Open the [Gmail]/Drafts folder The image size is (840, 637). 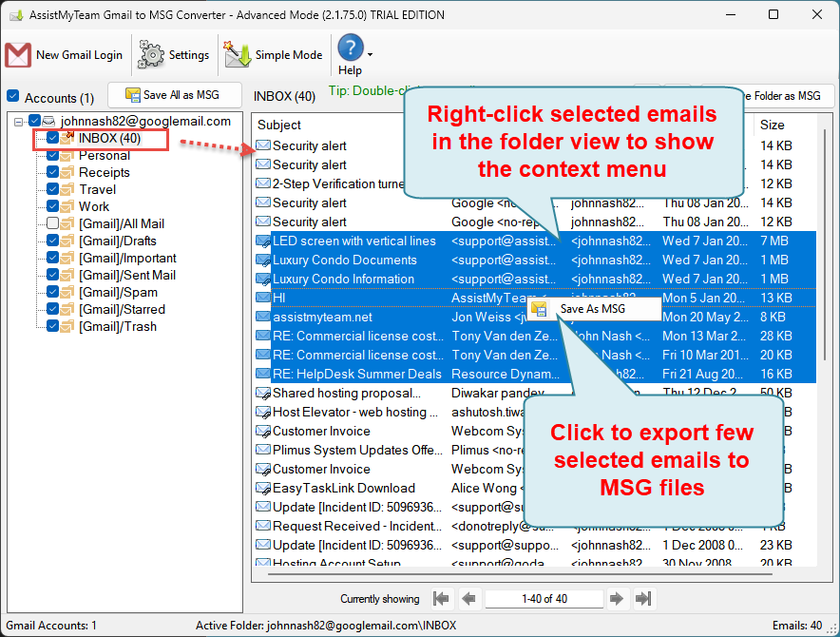point(118,241)
